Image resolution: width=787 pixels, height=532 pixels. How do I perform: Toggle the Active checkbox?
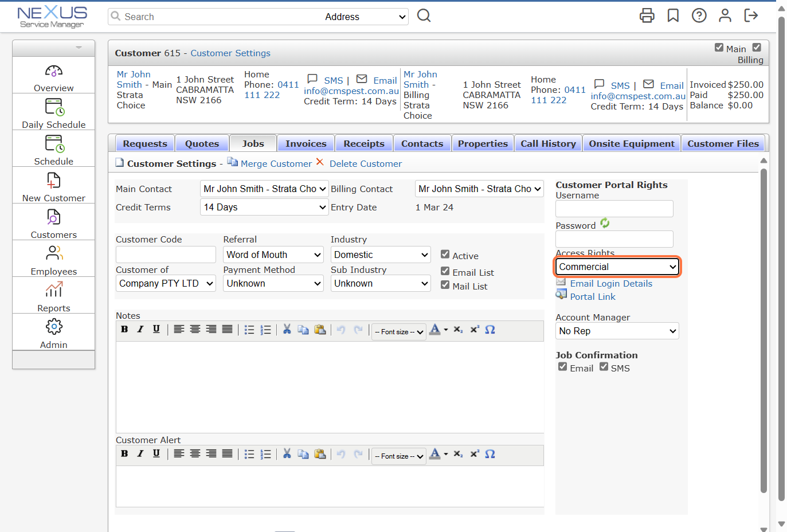[445, 254]
